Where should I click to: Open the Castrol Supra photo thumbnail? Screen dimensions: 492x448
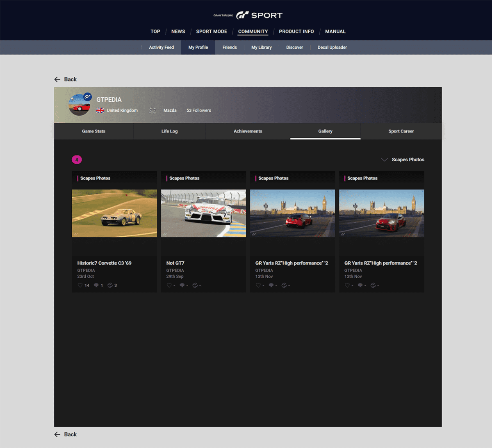203,213
